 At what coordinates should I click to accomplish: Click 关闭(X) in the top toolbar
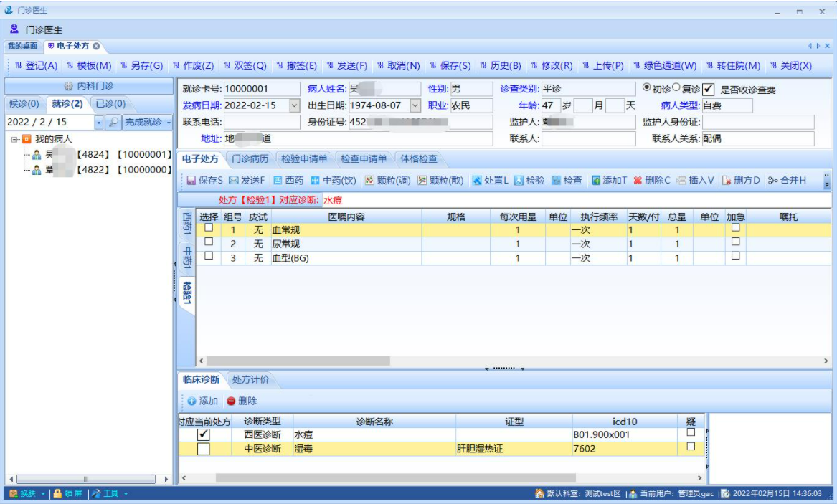click(791, 66)
